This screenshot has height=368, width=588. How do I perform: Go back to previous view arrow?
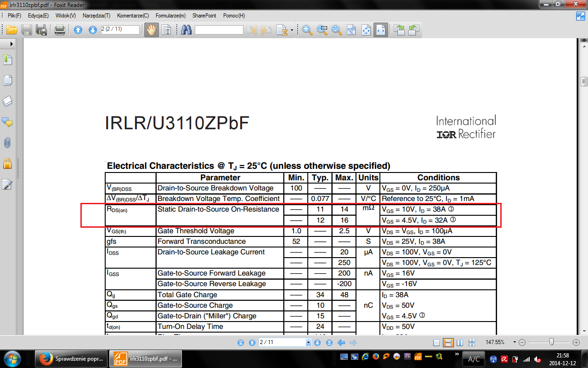(341, 342)
